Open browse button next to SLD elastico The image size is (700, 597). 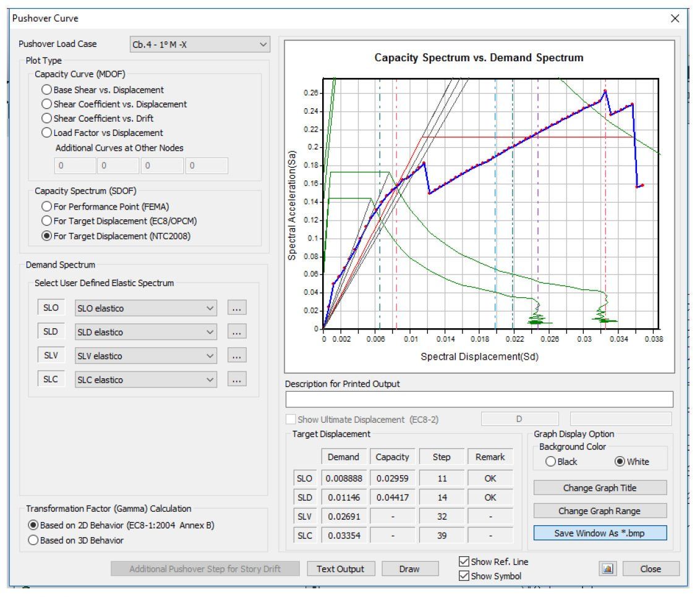click(237, 332)
